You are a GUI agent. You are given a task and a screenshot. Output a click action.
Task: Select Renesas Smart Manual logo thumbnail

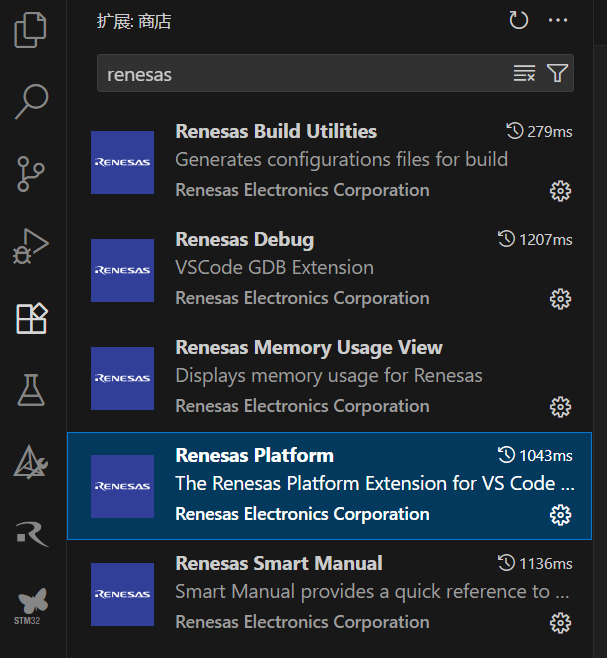pyautogui.click(x=123, y=594)
